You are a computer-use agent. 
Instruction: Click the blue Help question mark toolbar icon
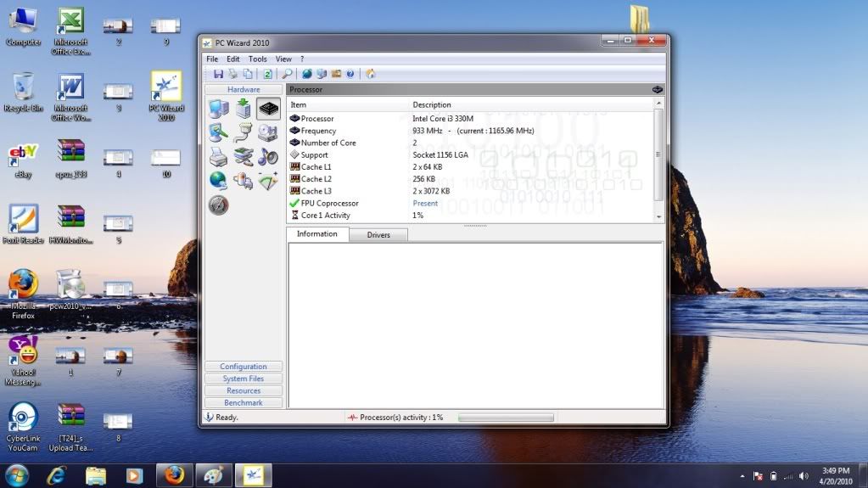[x=350, y=74]
